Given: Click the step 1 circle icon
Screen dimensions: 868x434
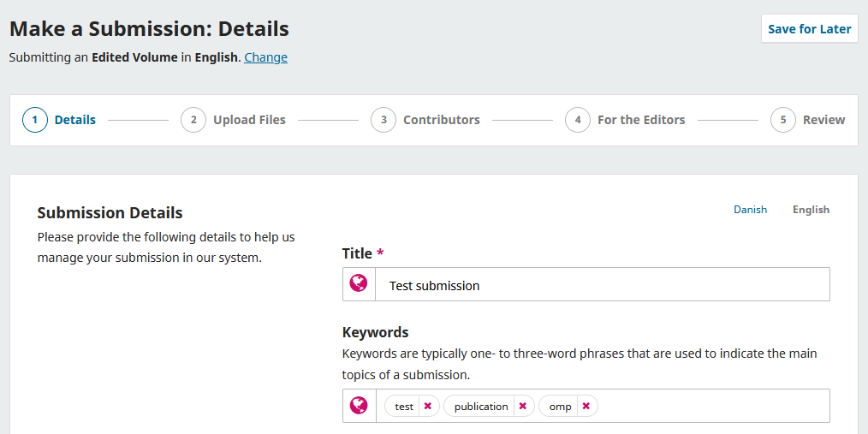Looking at the screenshot, I should [35, 120].
